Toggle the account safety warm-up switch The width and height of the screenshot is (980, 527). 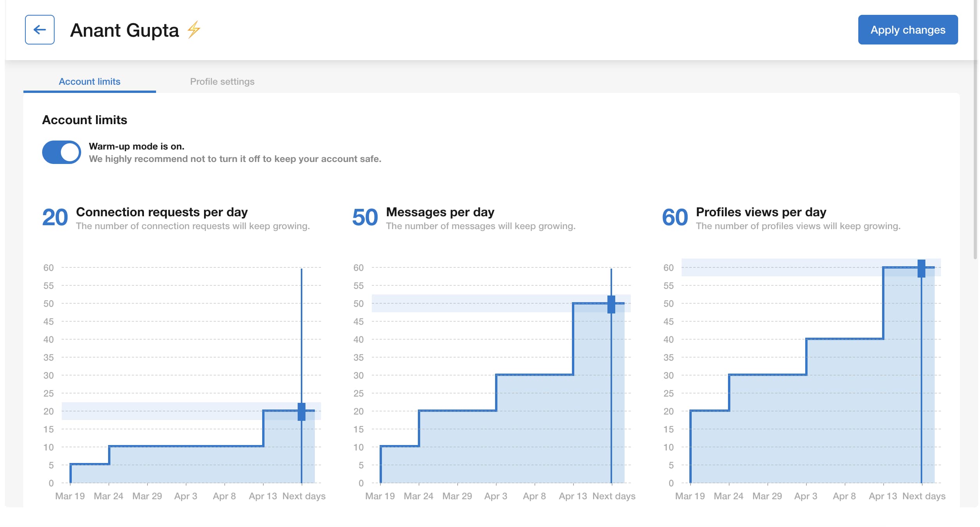[60, 152]
